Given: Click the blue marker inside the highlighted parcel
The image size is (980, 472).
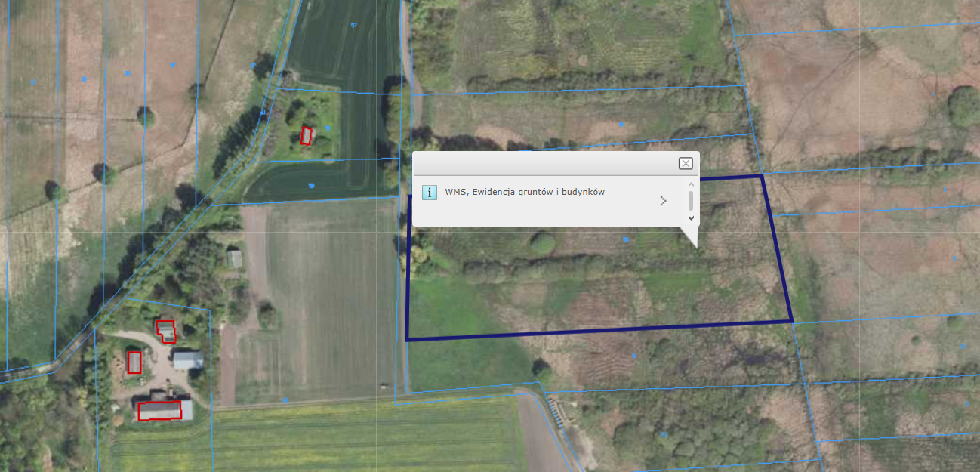Looking at the screenshot, I should click(626, 239).
